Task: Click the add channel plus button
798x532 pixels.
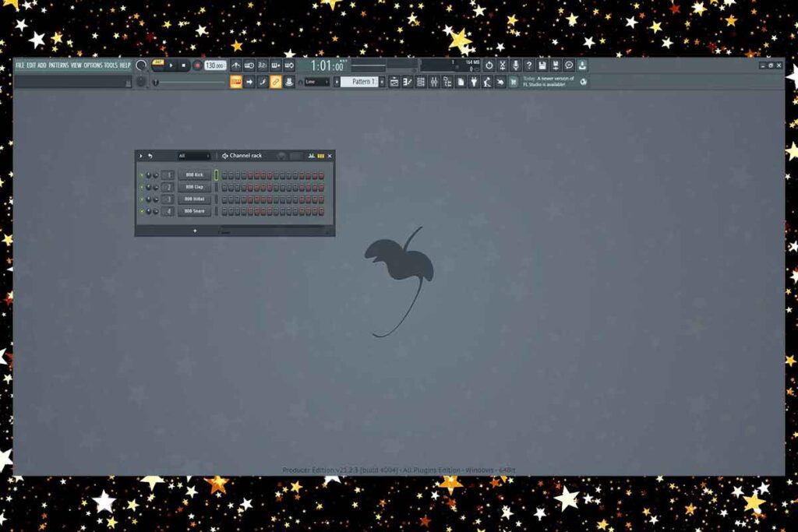Action: click(195, 231)
